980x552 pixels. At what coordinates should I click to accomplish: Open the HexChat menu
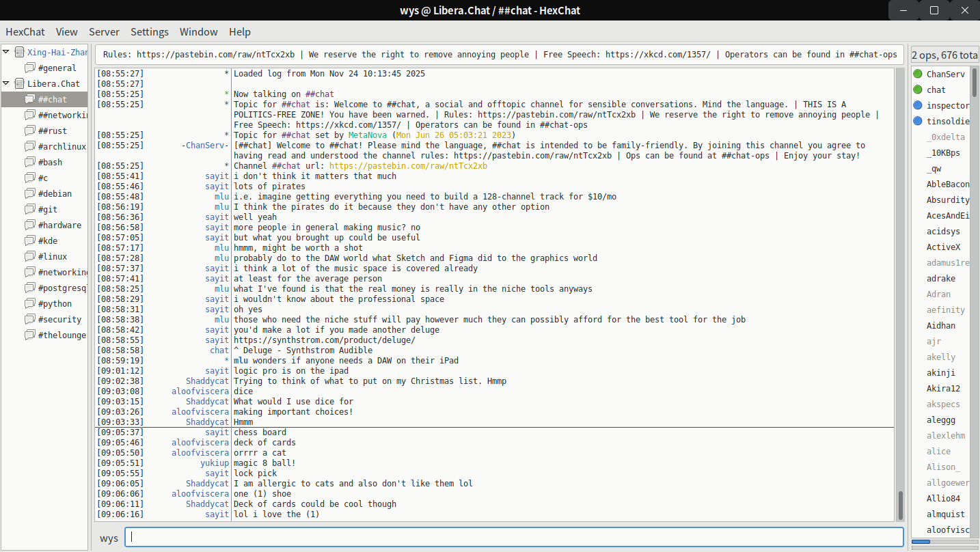click(x=25, y=32)
